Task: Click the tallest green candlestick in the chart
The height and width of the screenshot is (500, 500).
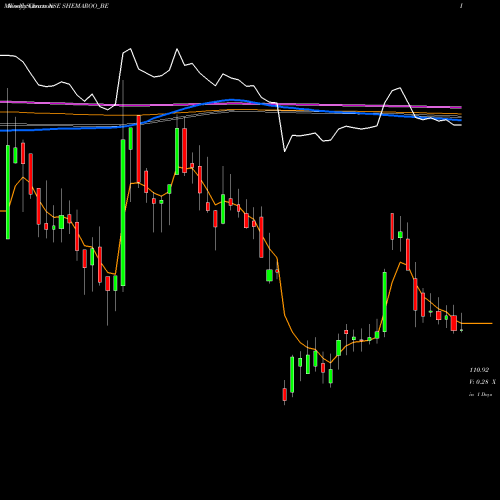Action: click(x=123, y=212)
